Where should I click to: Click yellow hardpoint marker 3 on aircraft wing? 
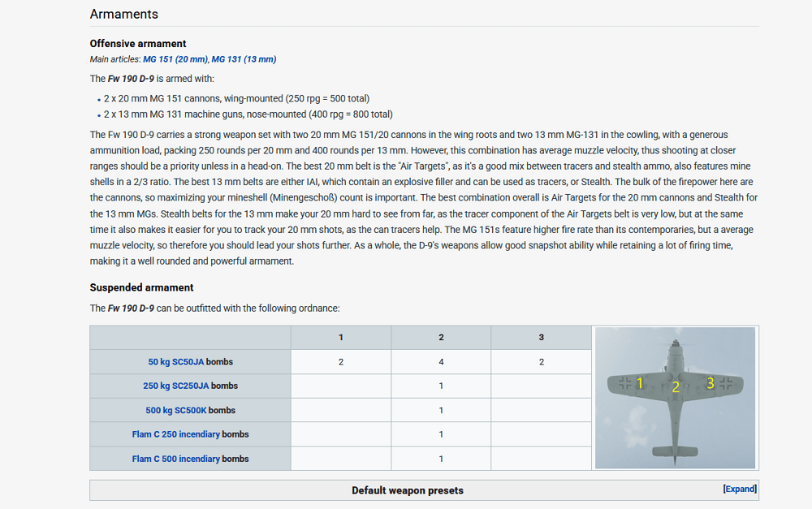pos(710,382)
